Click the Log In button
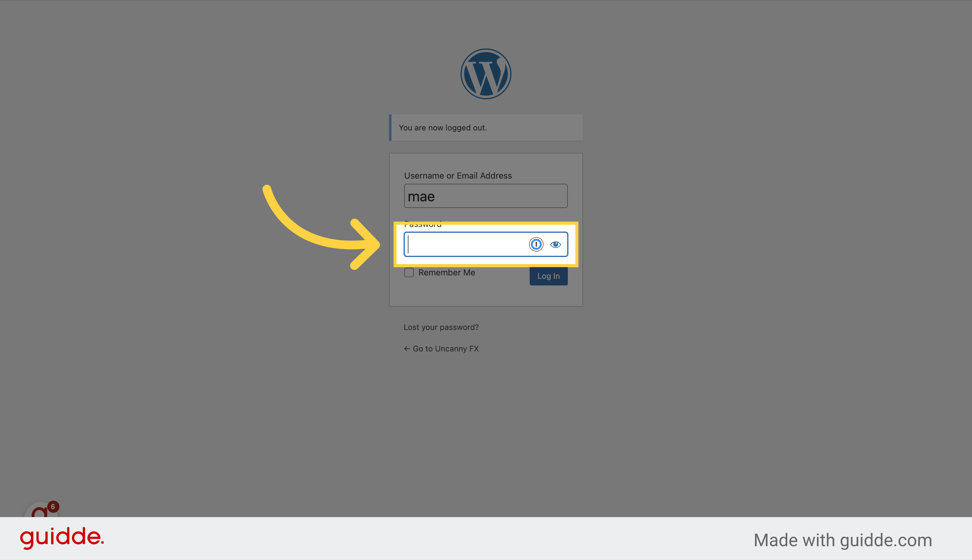 click(548, 275)
